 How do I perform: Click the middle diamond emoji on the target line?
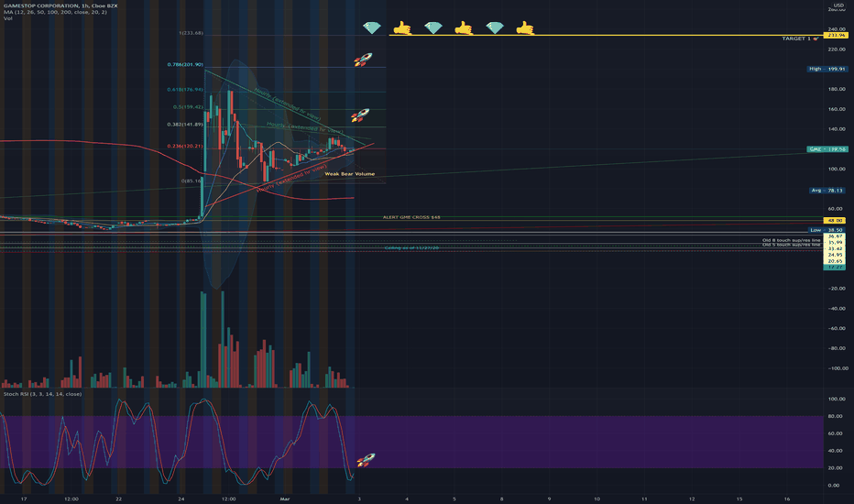click(433, 27)
